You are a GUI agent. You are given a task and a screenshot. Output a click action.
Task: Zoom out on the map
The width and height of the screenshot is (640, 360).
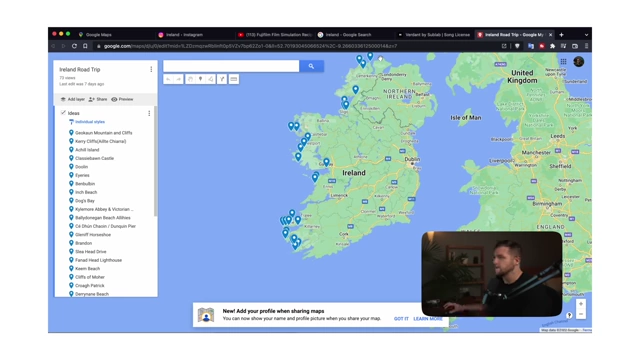[581, 314]
